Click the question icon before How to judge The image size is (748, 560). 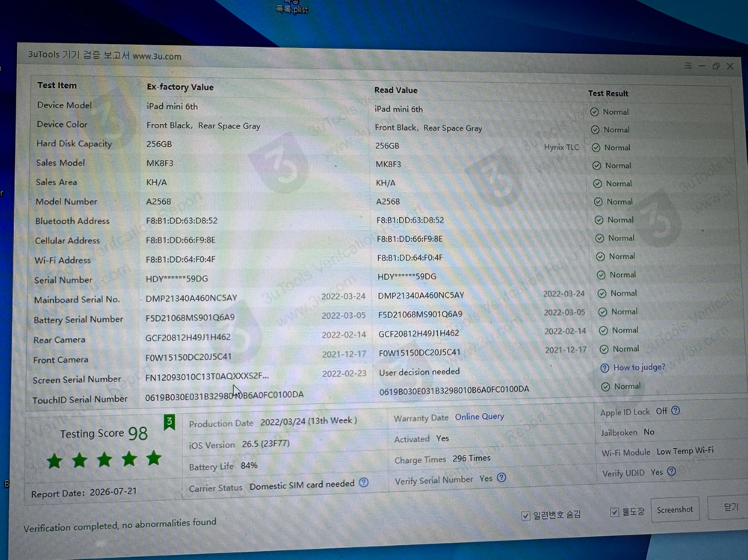point(605,368)
